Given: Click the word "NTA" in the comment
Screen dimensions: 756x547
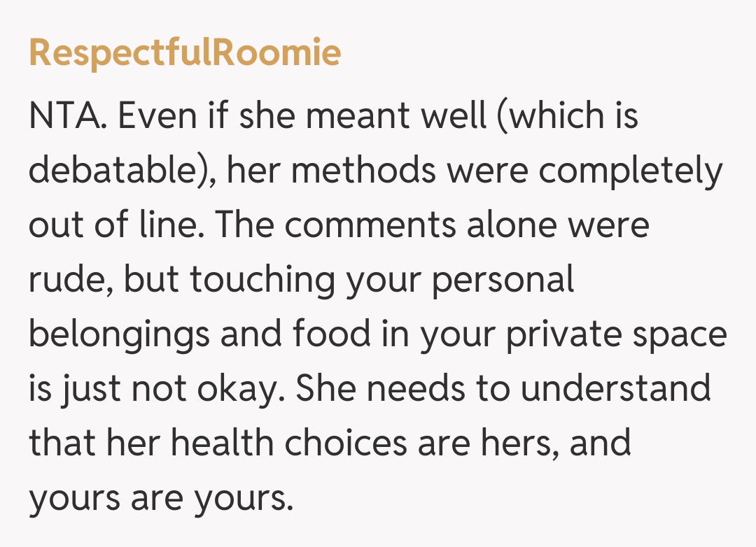Looking at the screenshot, I should [66, 116].
